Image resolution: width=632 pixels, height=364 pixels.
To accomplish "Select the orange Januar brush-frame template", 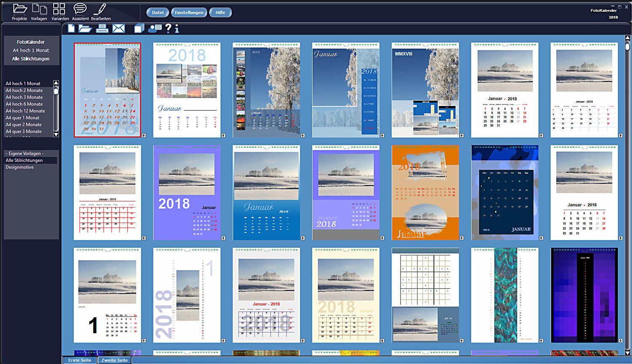I will [x=425, y=193].
